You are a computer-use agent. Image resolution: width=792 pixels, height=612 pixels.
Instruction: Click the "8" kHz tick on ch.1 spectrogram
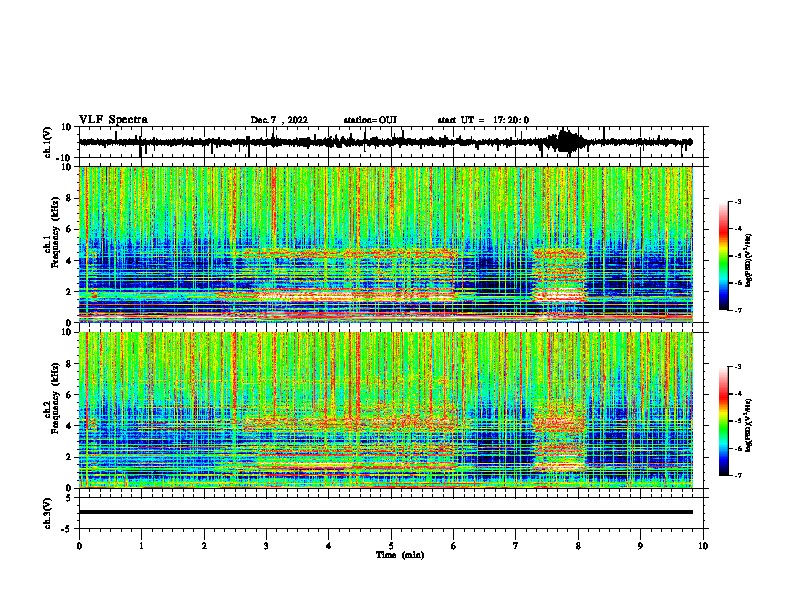pos(69,198)
